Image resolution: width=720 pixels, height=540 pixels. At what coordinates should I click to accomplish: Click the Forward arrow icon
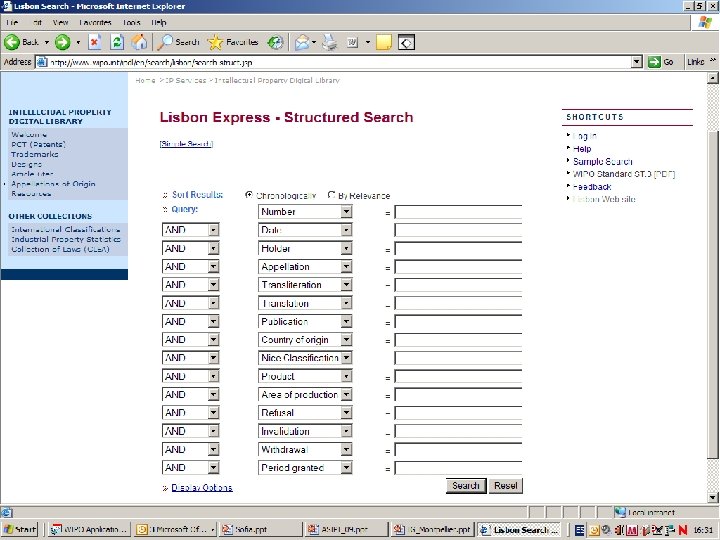(x=62, y=42)
